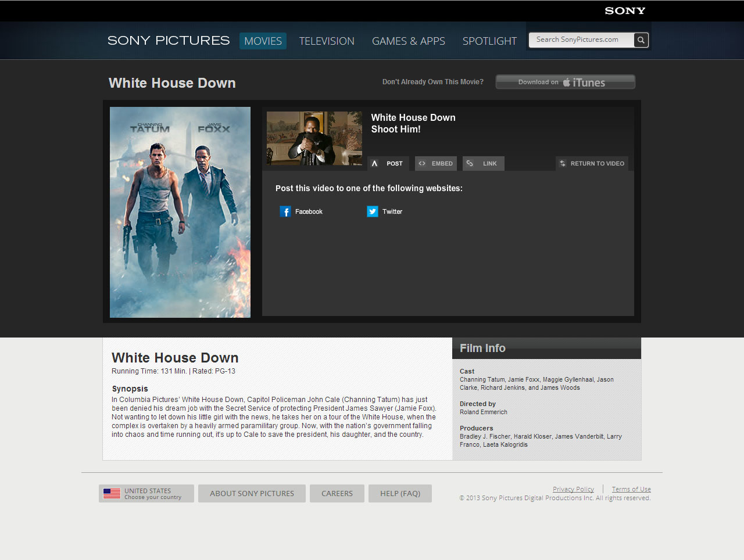Open the Help (FAQ) page
The image size is (744, 560).
(400, 493)
